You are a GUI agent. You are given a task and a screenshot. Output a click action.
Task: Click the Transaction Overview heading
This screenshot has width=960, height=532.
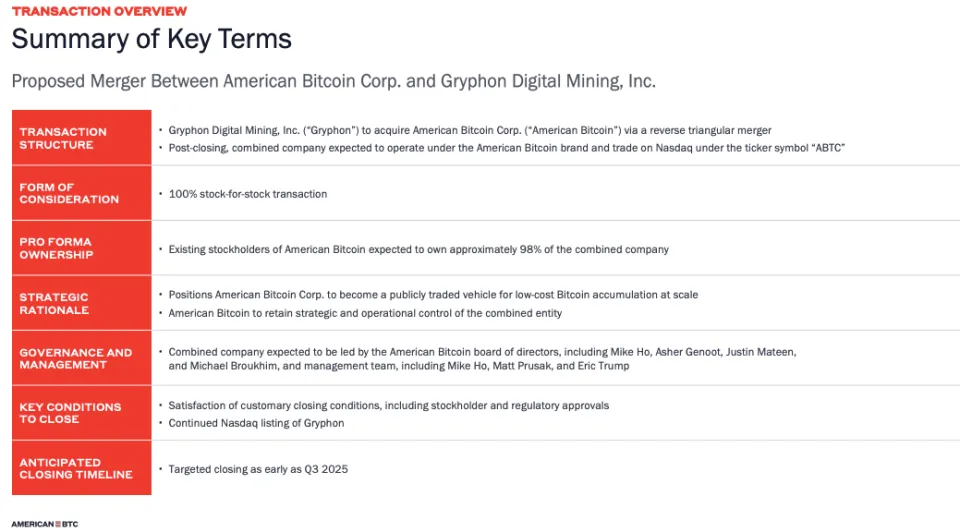coord(99,11)
